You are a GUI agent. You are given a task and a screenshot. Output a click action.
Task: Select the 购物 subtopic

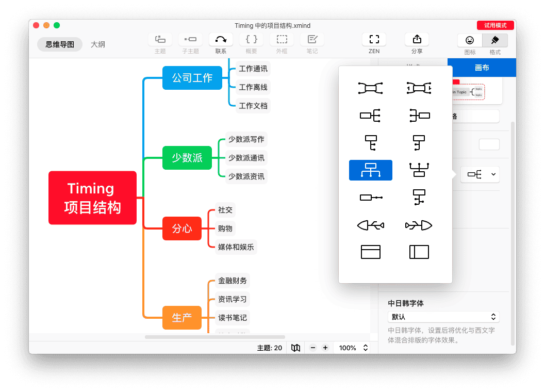(225, 228)
